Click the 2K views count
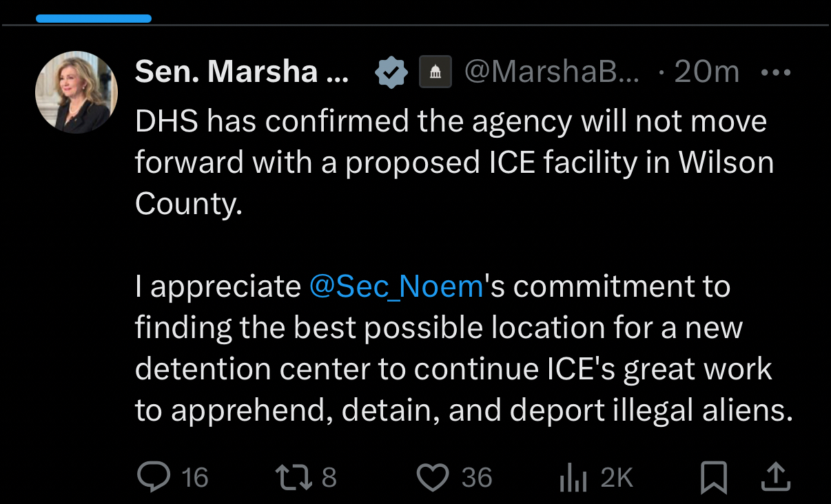831x504 pixels. [616, 477]
